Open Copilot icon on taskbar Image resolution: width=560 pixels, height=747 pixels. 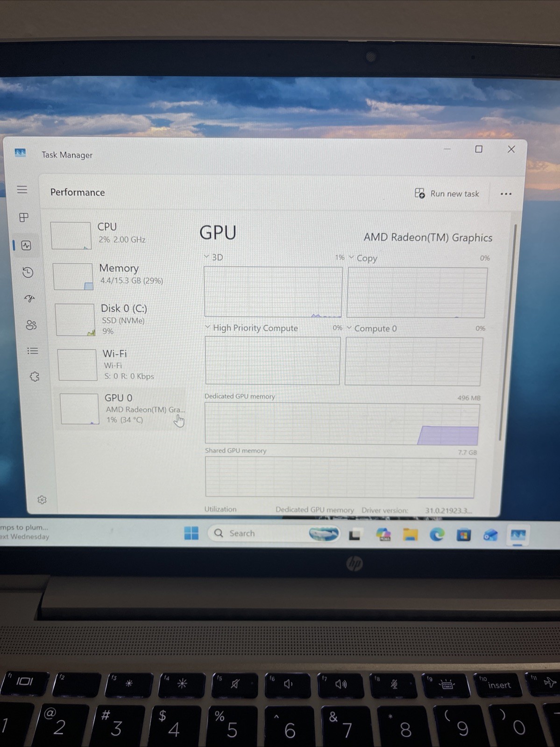pos(383,534)
